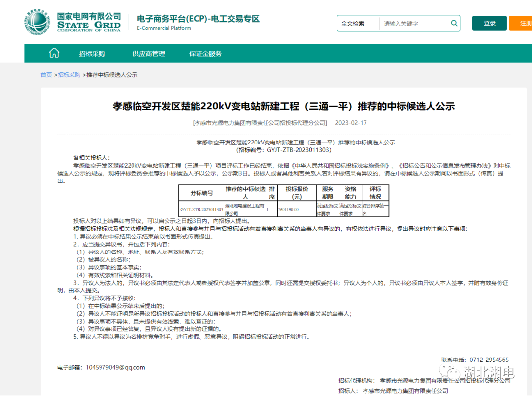Select the 推荐中标候选人公示 breadcrumb text
Screen dimensions: 532x396
point(111,74)
